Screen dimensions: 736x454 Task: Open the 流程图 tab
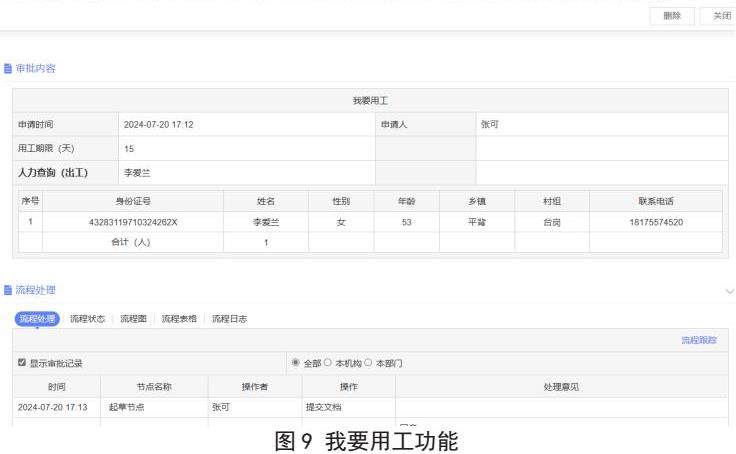[133, 319]
